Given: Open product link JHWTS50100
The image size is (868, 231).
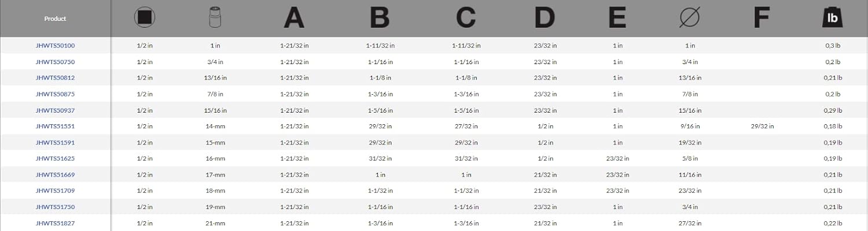Looking at the screenshot, I should pyautogui.click(x=55, y=46).
